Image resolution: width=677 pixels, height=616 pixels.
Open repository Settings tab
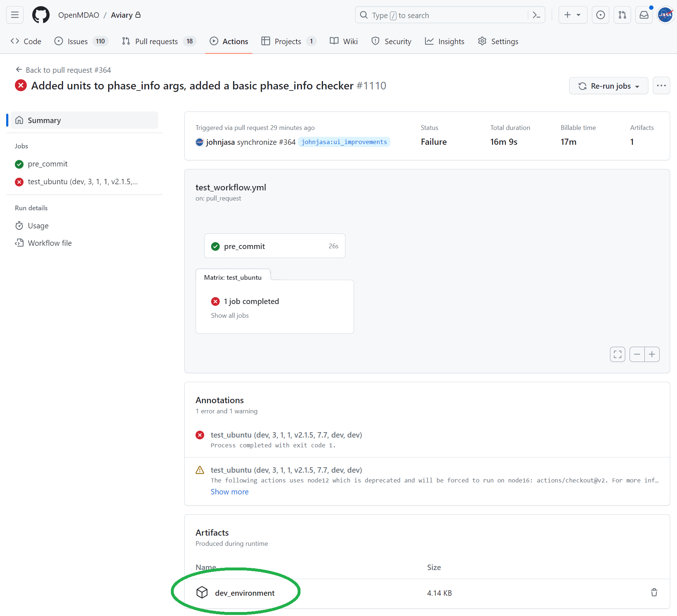498,41
